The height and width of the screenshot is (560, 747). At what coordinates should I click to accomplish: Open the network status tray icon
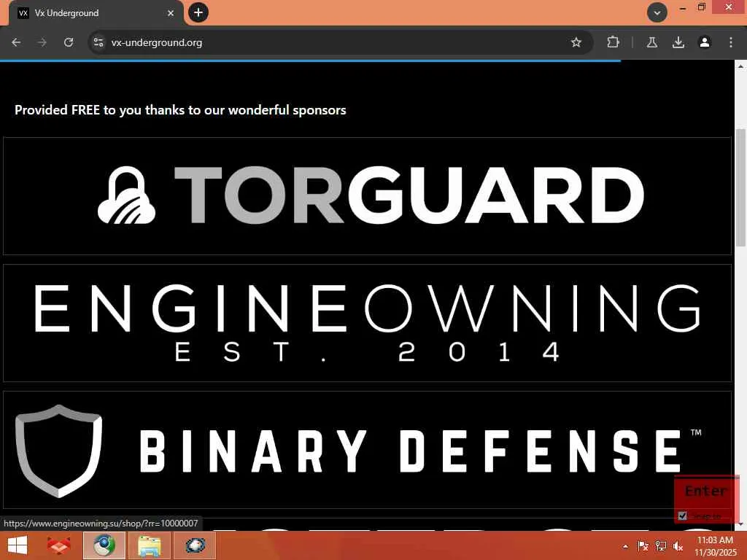tap(660, 546)
